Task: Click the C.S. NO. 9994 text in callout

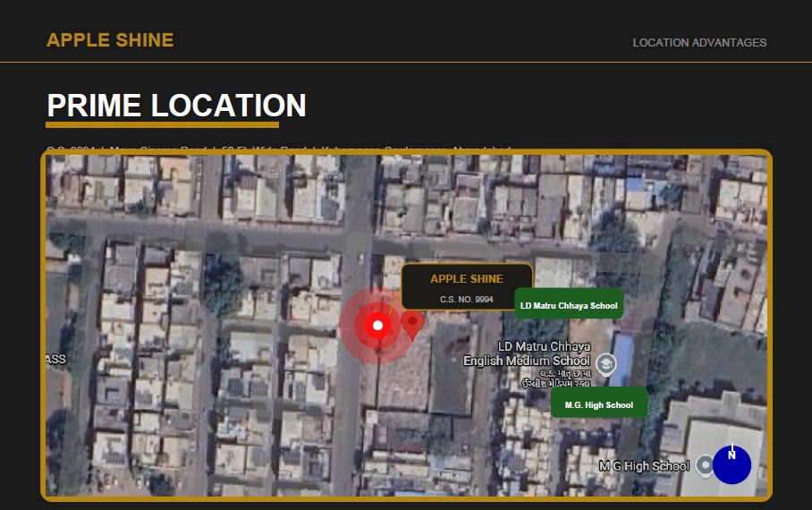Action: [x=467, y=299]
